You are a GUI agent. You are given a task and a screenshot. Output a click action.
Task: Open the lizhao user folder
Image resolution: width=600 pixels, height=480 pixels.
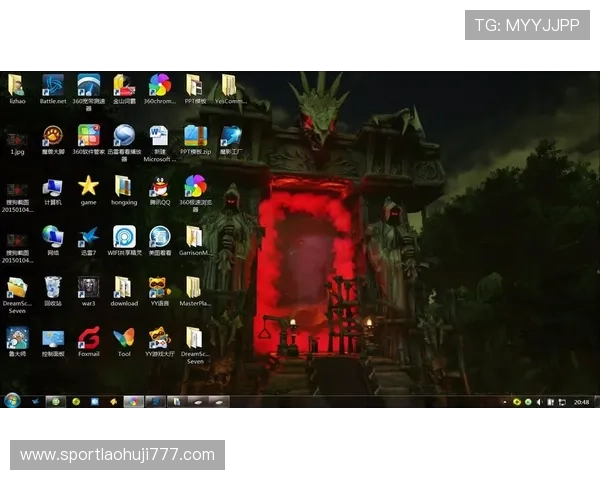[x=17, y=85]
